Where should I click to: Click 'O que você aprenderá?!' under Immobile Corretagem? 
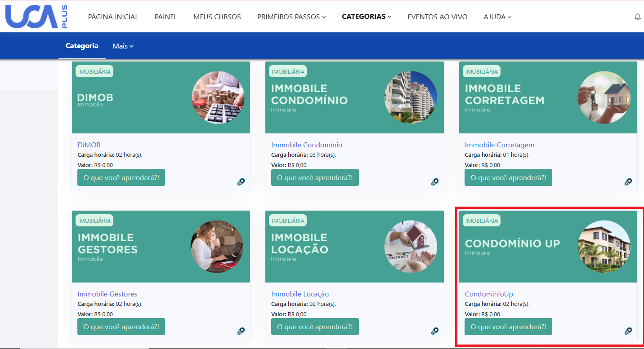point(508,177)
